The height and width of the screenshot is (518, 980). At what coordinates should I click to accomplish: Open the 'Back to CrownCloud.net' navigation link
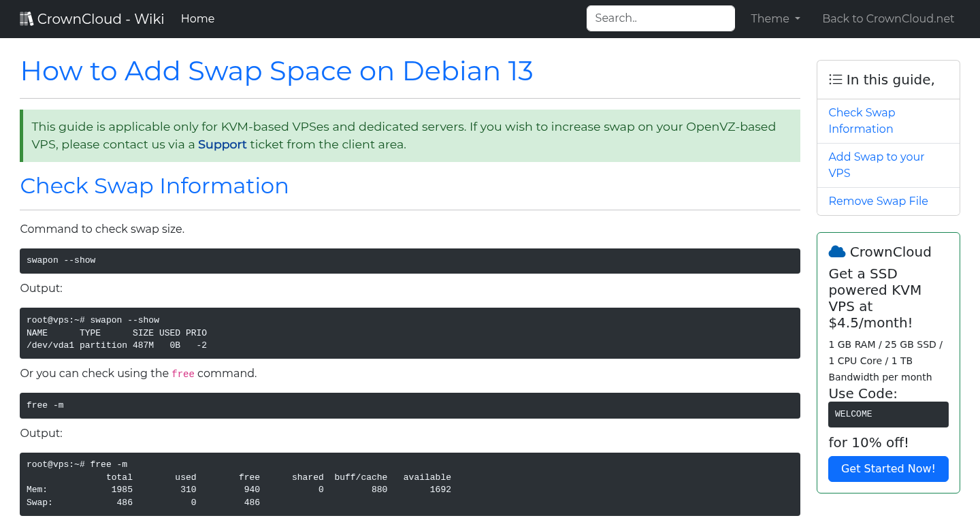pyautogui.click(x=888, y=18)
